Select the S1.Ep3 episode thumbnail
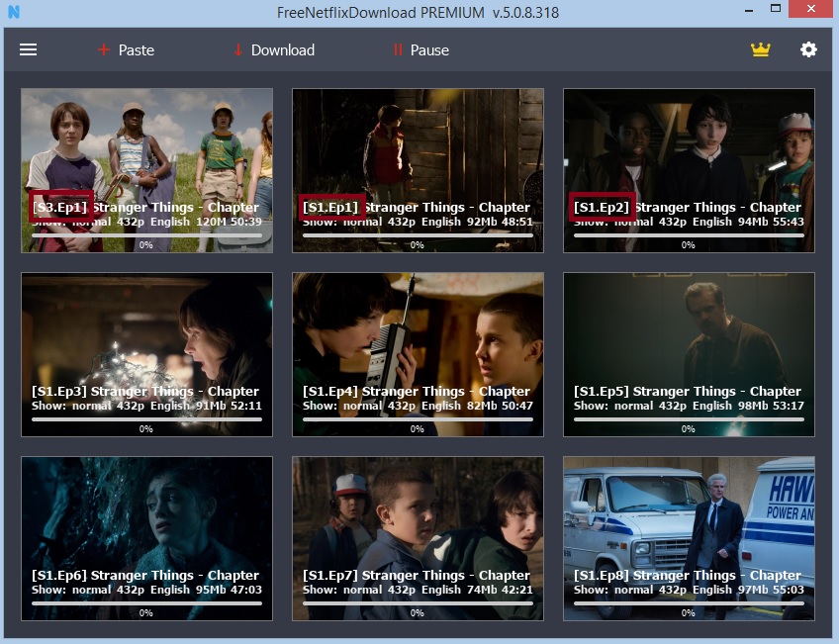Image resolution: width=839 pixels, height=644 pixels. (x=146, y=354)
